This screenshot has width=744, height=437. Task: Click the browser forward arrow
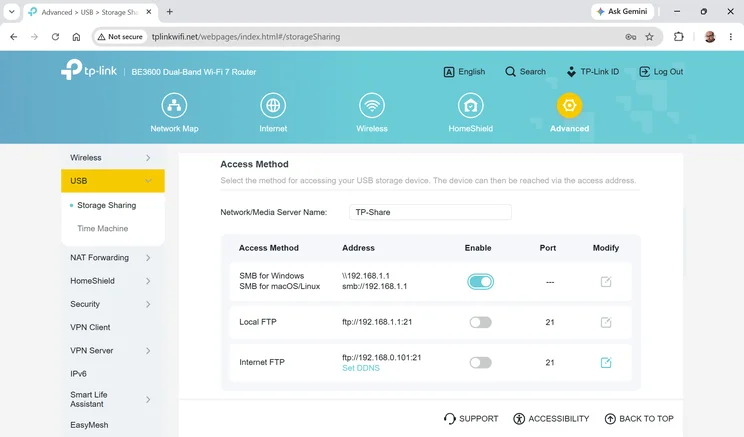(x=34, y=37)
